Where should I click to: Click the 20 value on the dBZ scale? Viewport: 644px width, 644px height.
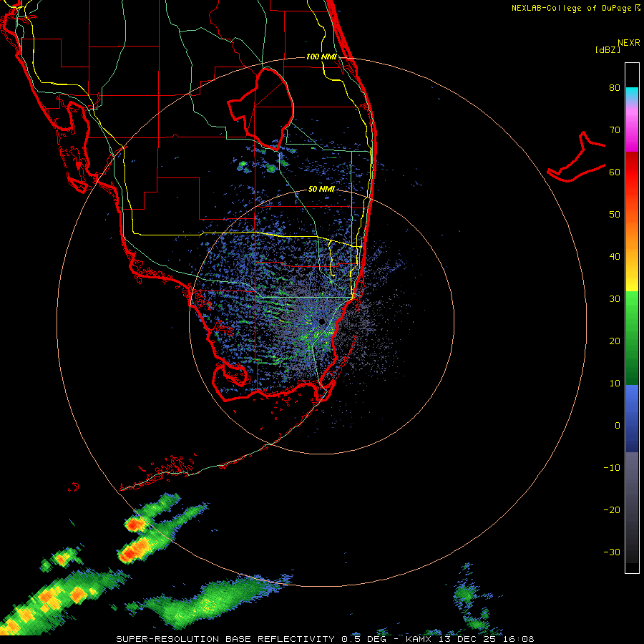[x=615, y=341]
